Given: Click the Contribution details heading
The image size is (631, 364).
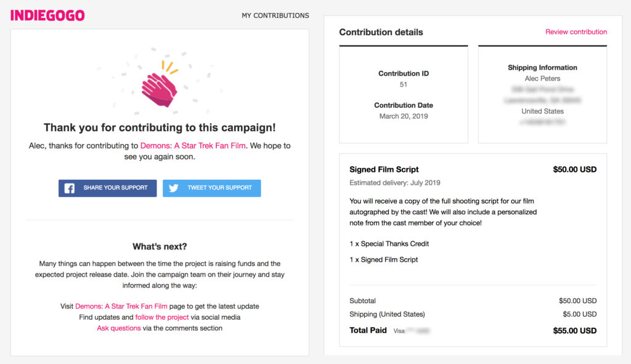Looking at the screenshot, I should tap(381, 32).
